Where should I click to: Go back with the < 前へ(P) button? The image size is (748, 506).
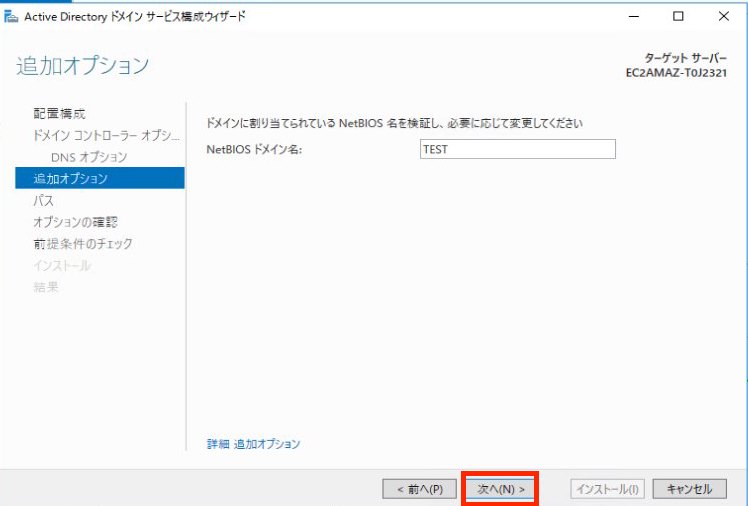click(420, 489)
